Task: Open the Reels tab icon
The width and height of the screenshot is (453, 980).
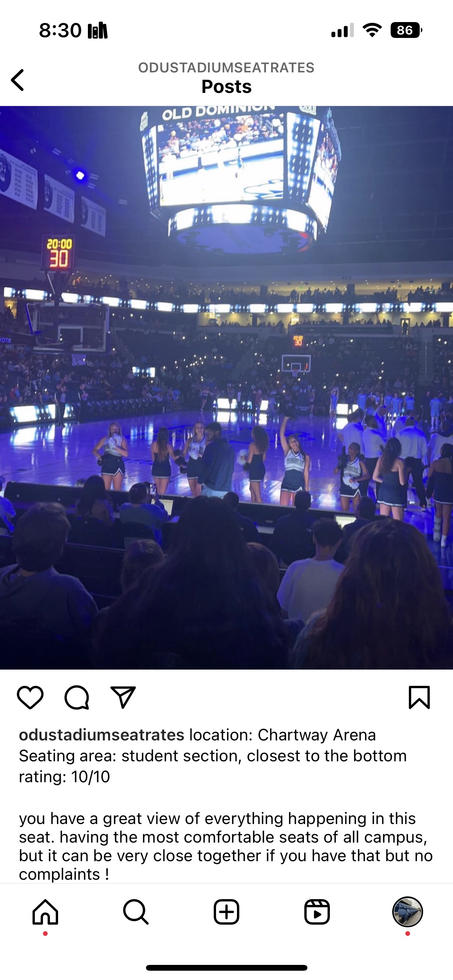Action: (317, 912)
